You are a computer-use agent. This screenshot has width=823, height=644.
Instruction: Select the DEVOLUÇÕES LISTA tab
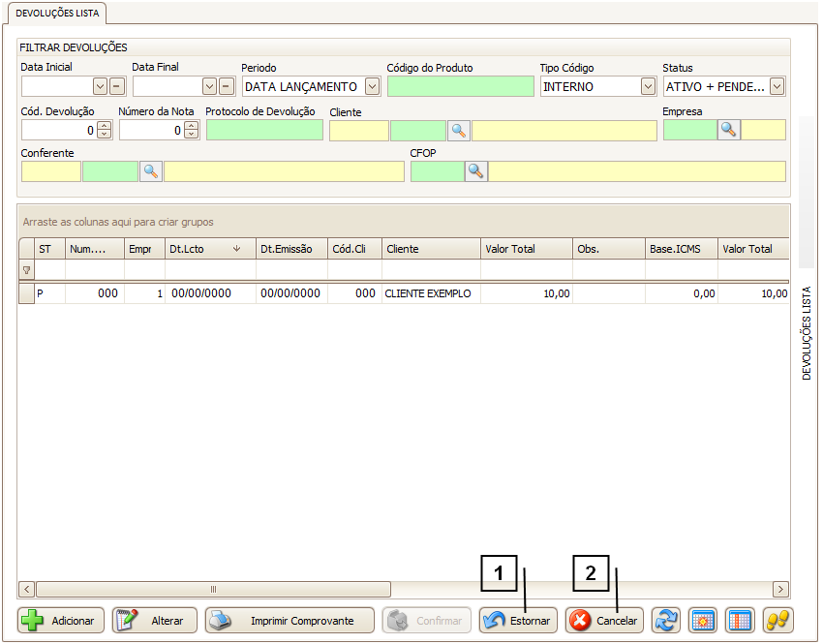pyautogui.click(x=55, y=13)
